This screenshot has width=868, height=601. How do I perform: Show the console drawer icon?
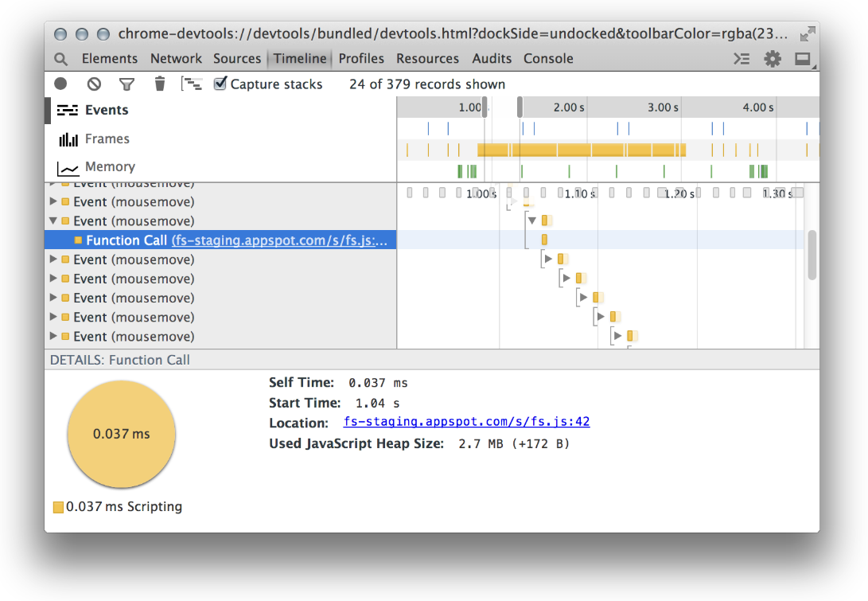coord(741,58)
